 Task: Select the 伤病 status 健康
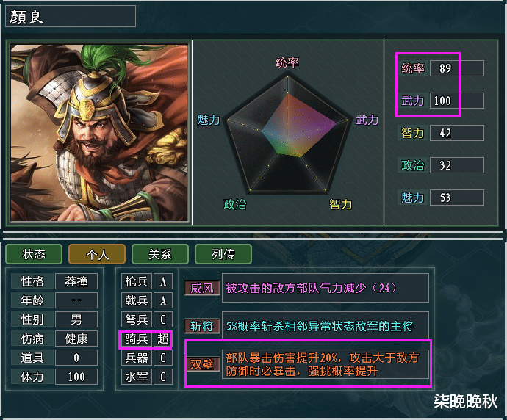pos(76,339)
